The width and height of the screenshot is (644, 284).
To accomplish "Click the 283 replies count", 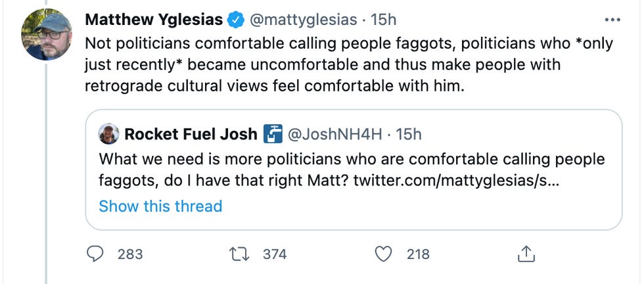I will (x=130, y=254).
